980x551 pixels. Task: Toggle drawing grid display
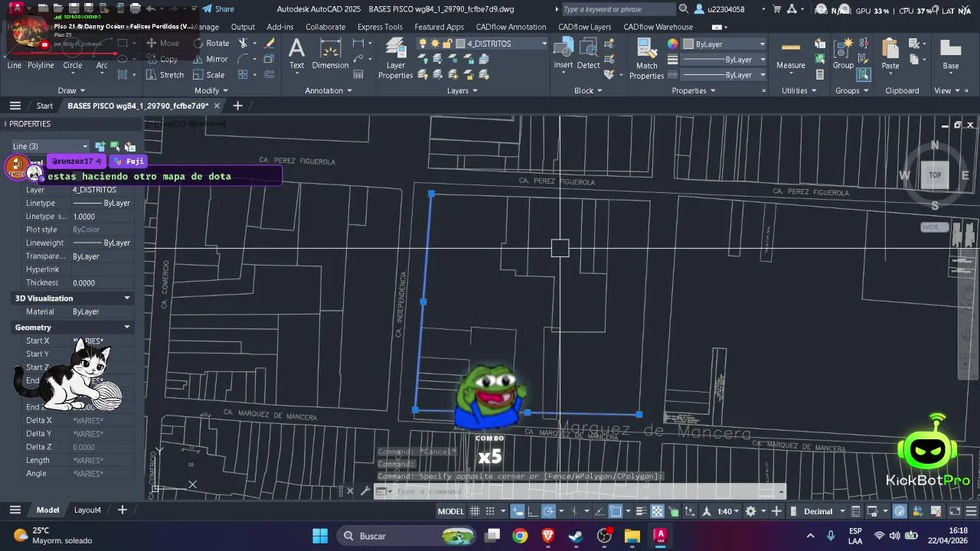coord(475,511)
